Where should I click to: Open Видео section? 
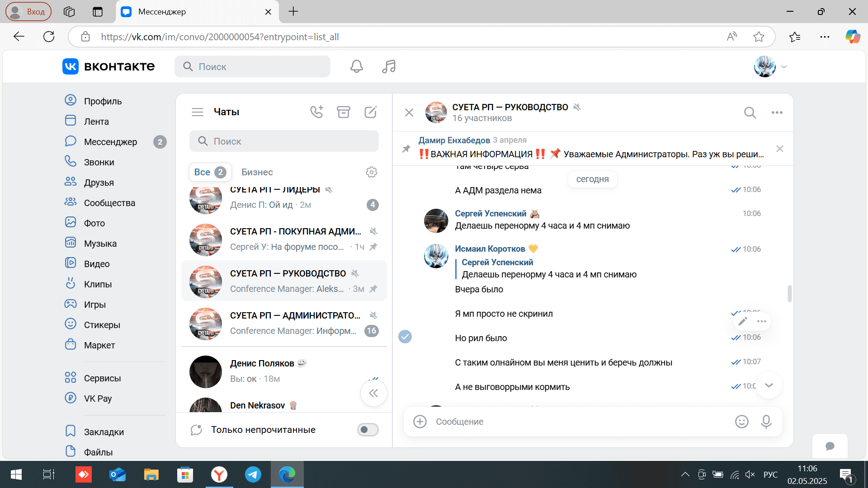[97, 264]
